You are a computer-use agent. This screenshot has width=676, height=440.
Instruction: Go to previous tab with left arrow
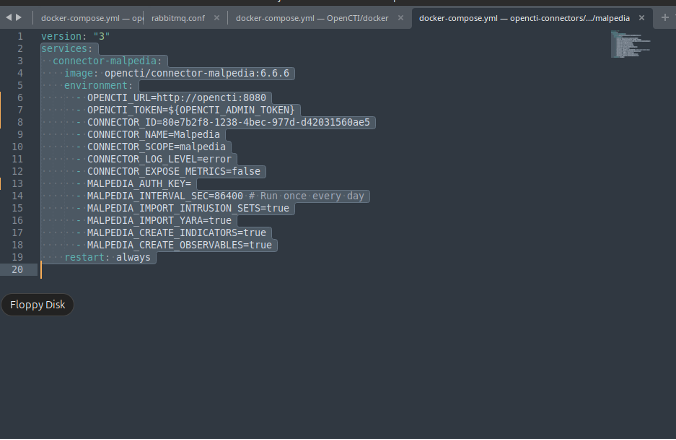coord(9,18)
